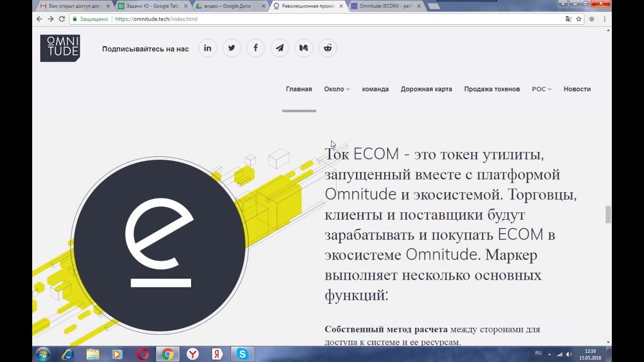Open the Windows Start menu
This screenshot has width=644, height=362.
tap(43, 354)
